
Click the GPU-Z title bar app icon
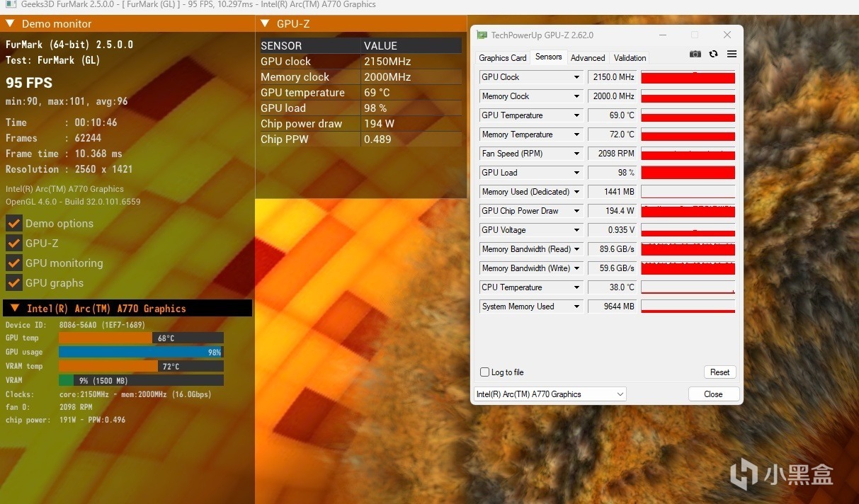coord(482,35)
